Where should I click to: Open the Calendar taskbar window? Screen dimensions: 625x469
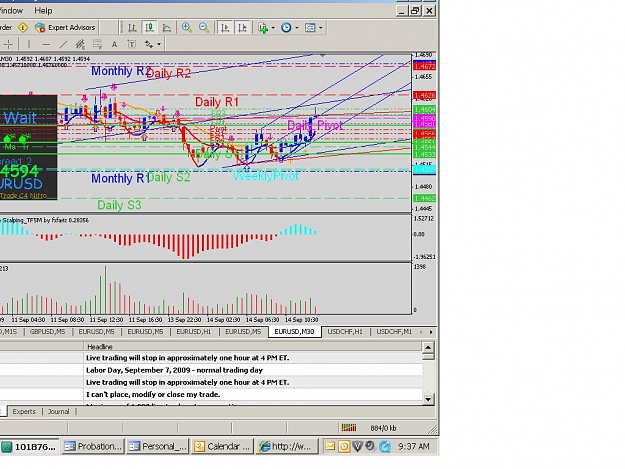point(222,447)
